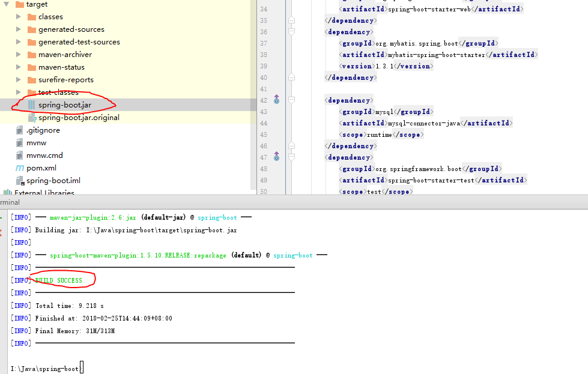
Task: Collapse the target folder arrow
Action: (x=7, y=4)
